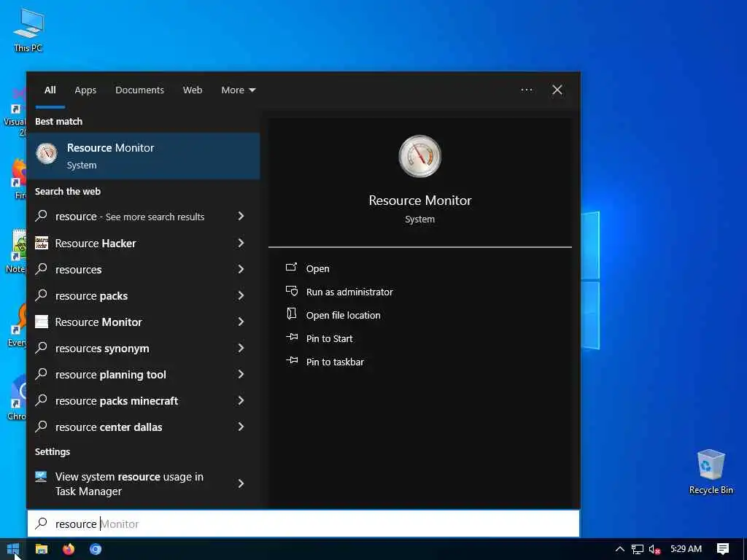Click the Pin to Start pin icon

292,337
